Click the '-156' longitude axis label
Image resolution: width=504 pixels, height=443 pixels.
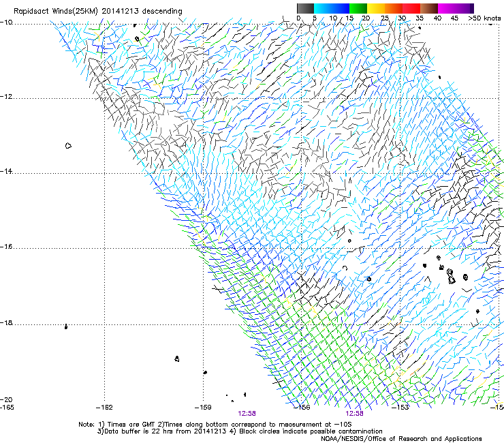302,408
